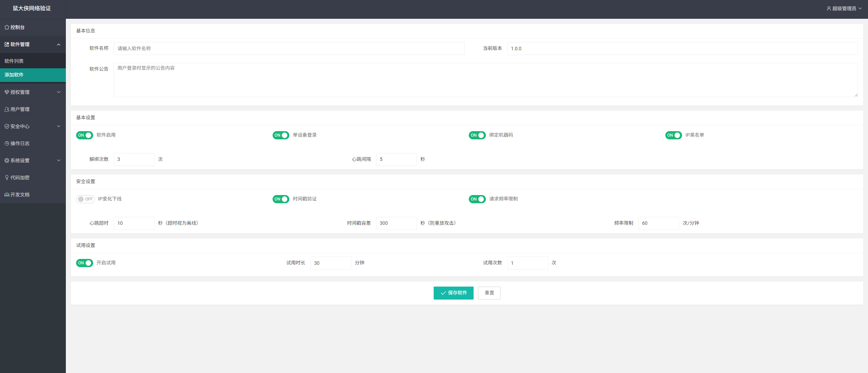Click the 授权管理 diamond icon

pyautogui.click(x=6, y=92)
